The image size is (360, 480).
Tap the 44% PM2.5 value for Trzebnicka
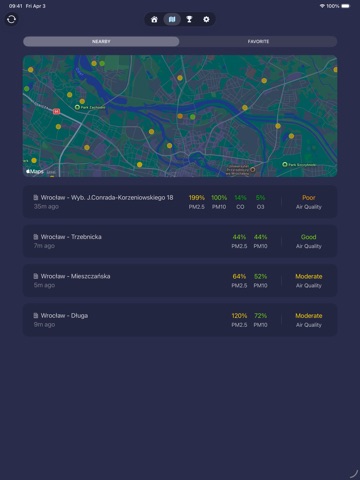point(239,237)
